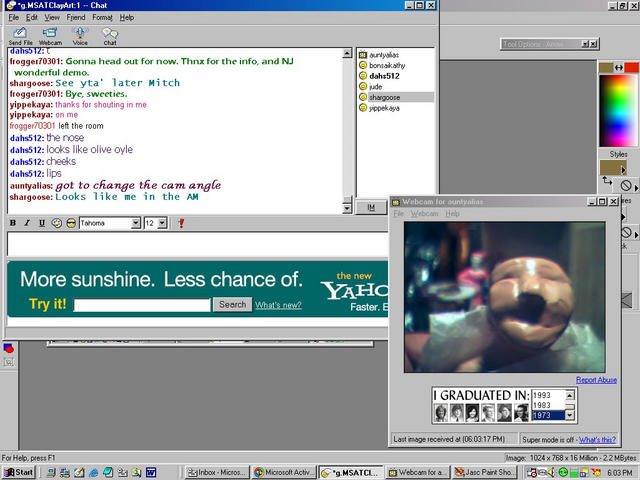Select user dahs512 in the room list
This screenshot has height=480, width=640.
(x=384, y=76)
